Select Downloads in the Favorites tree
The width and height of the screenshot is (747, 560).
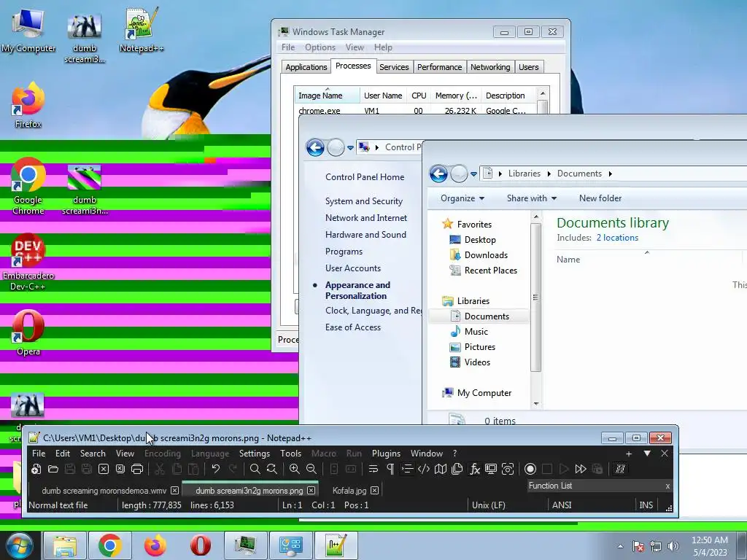click(x=485, y=255)
